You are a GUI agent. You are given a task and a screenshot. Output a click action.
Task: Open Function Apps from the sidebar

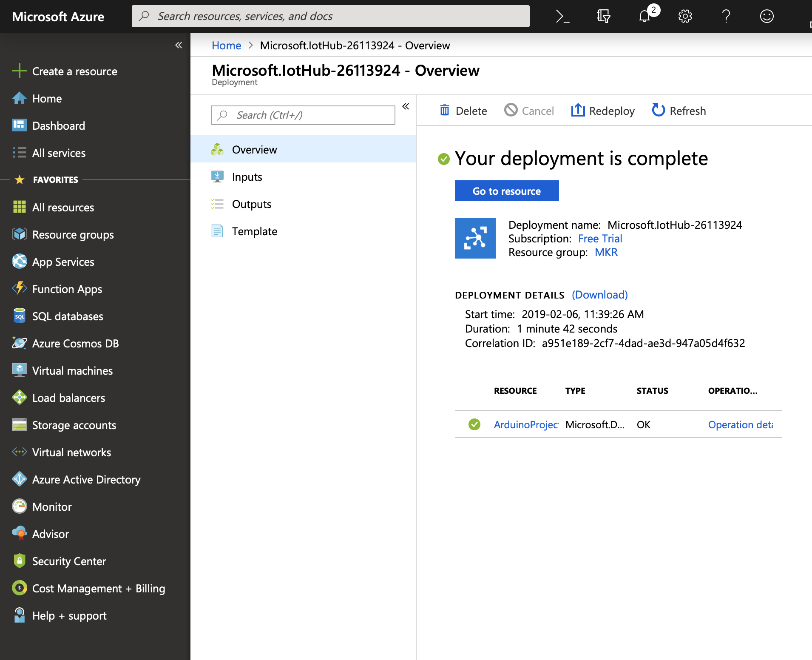click(x=67, y=289)
